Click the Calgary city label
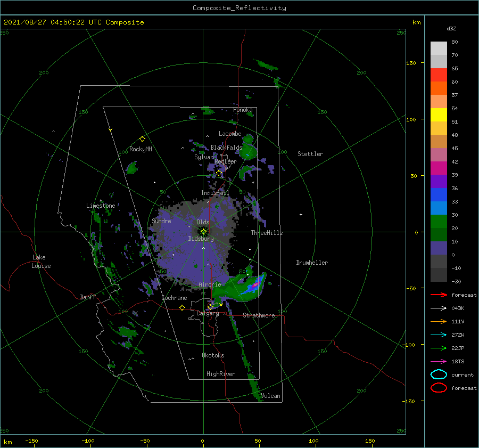The image size is (479, 448). [208, 313]
